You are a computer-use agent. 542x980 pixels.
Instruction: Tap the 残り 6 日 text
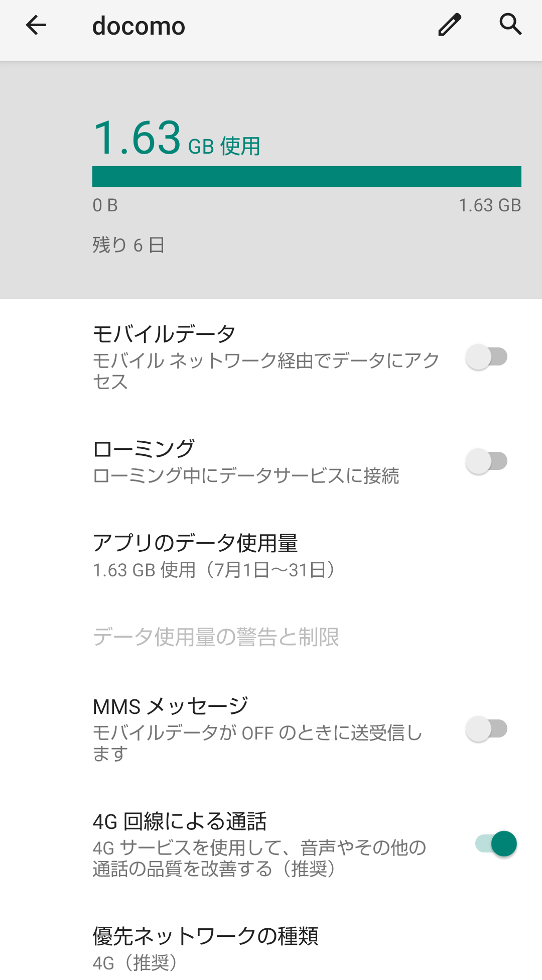point(128,245)
